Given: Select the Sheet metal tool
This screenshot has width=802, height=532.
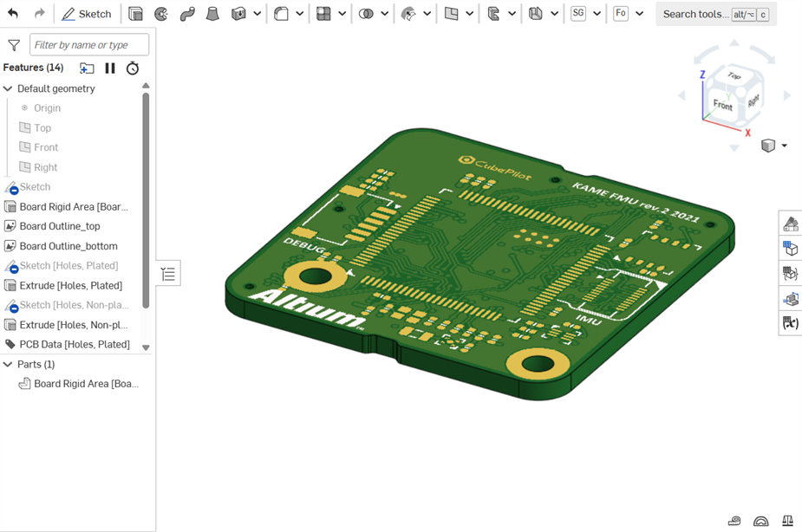Looking at the screenshot, I should [536, 14].
